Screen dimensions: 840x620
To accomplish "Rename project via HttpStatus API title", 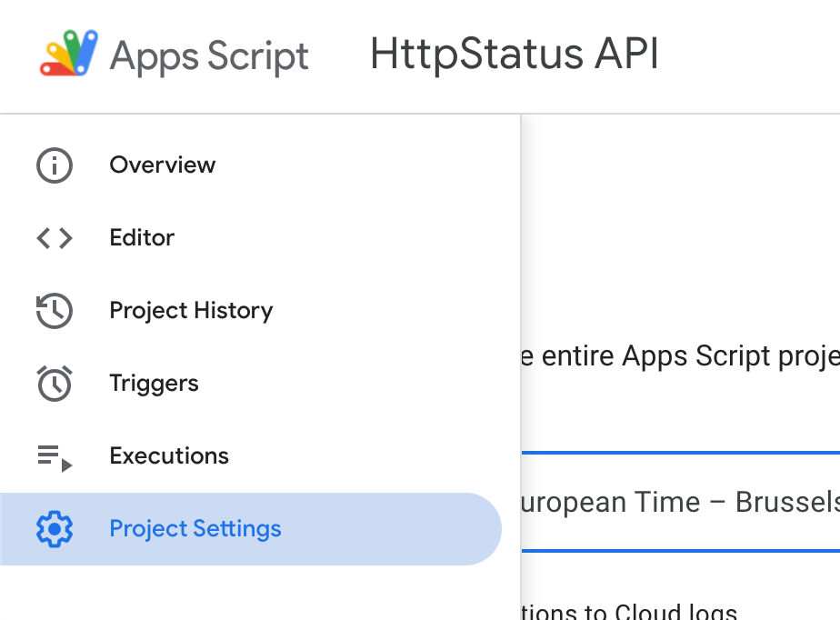I will coord(515,55).
